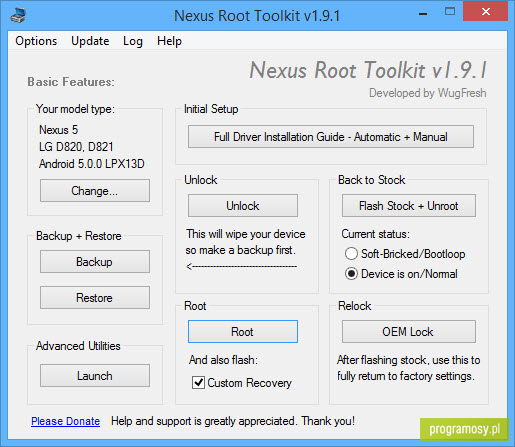The width and height of the screenshot is (515, 447).
Task: Maximize the Nexus Root Toolkit window
Action: 450,12
